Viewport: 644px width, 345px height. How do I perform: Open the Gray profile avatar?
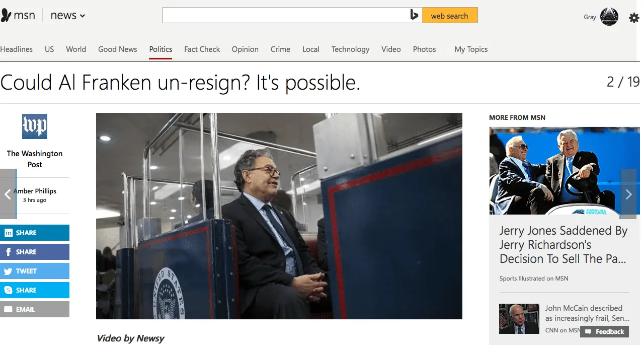click(x=609, y=17)
